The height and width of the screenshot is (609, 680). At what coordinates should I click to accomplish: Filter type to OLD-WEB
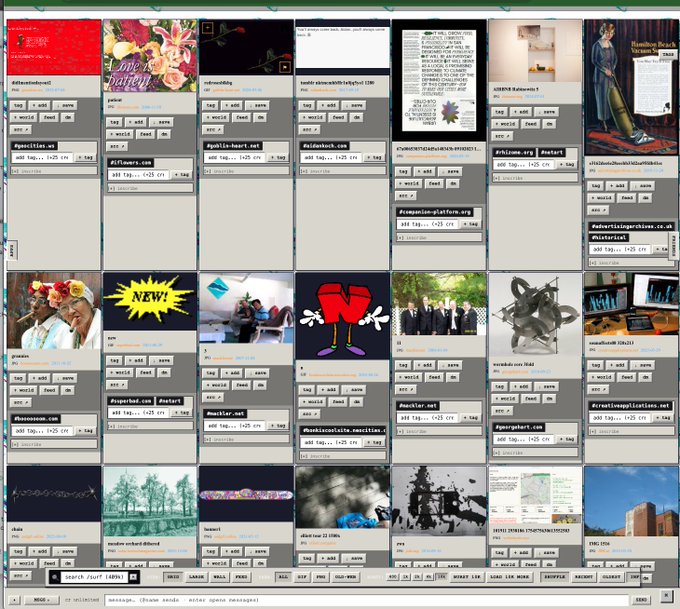pos(346,577)
